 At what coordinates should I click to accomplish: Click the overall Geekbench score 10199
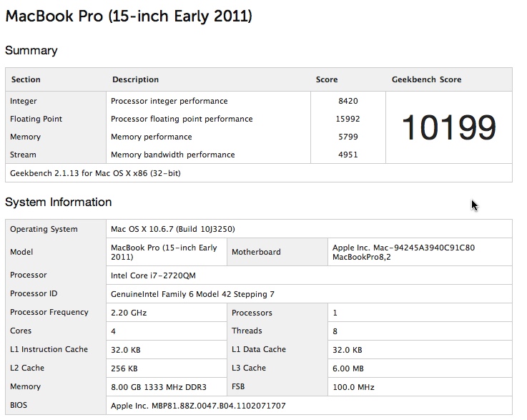coord(449,127)
